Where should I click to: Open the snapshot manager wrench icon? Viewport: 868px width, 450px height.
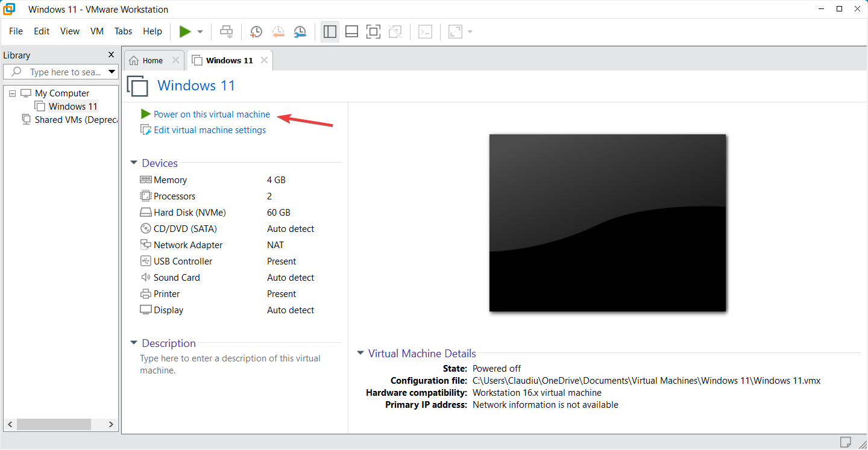point(300,31)
